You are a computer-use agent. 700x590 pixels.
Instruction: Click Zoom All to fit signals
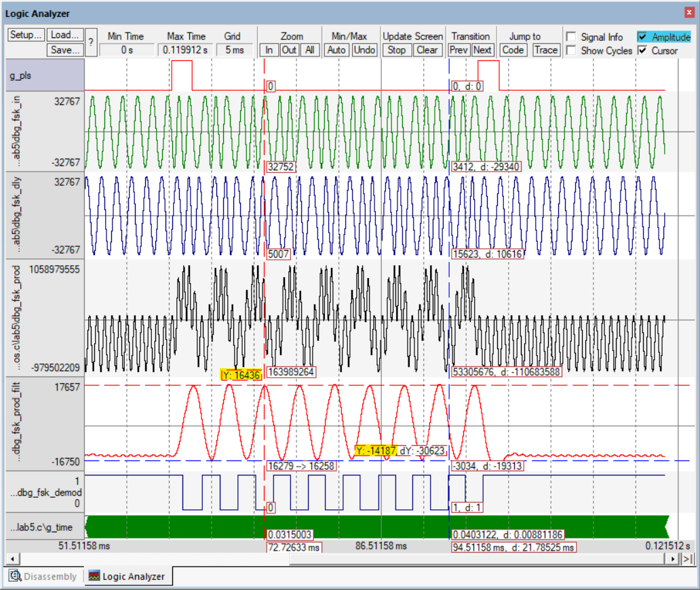click(x=309, y=50)
